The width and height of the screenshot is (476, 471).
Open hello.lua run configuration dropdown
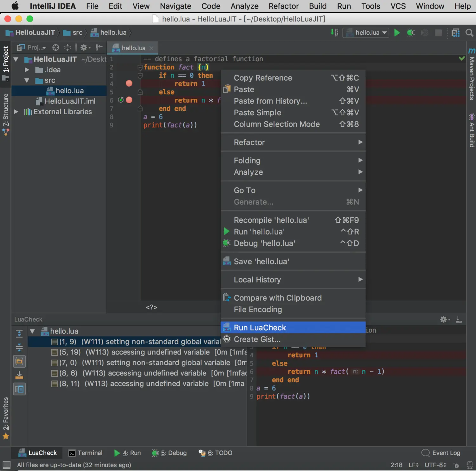coord(366,33)
